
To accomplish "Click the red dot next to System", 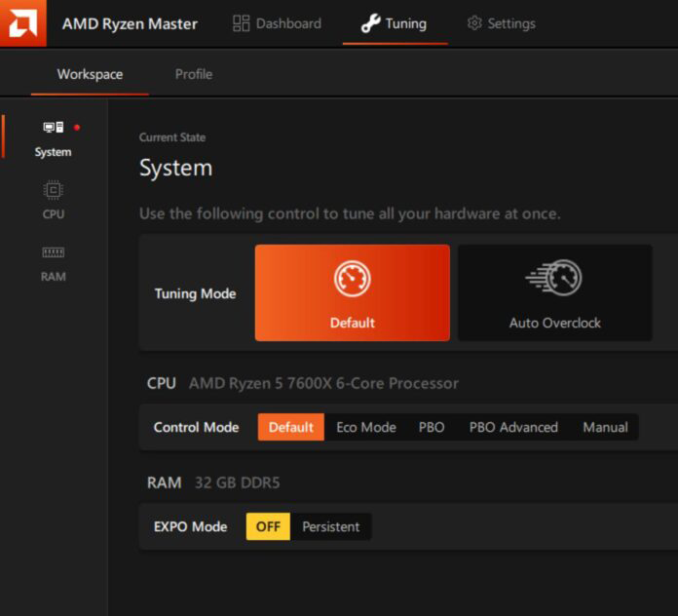I will (x=77, y=127).
